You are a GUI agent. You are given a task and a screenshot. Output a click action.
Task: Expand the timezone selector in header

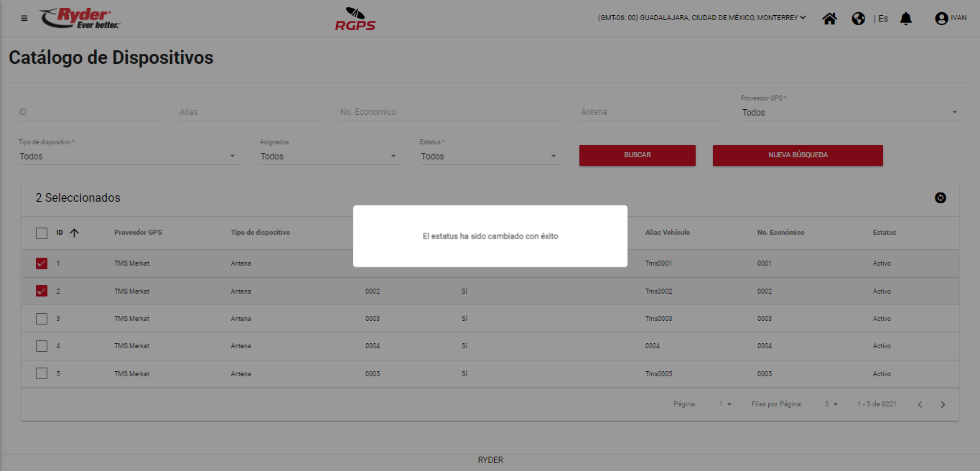click(701, 18)
